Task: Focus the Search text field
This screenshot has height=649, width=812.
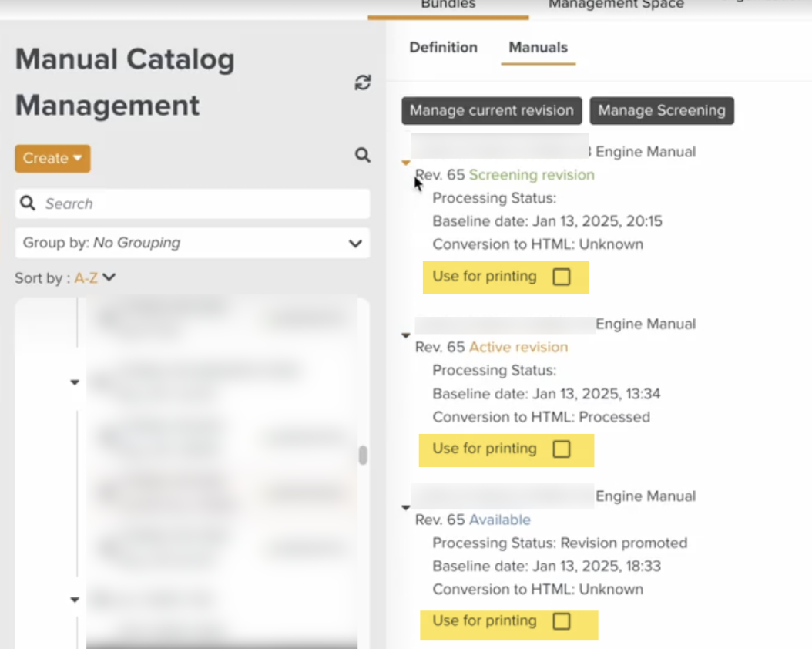Action: pos(200,204)
